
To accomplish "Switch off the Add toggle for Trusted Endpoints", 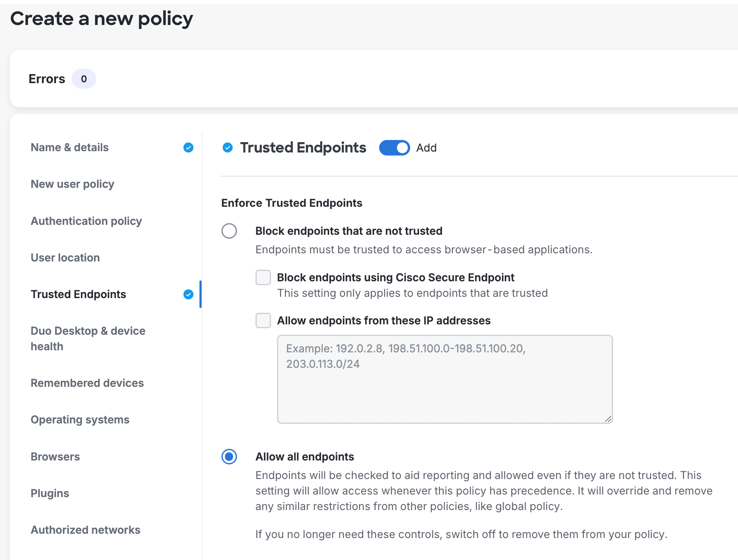I will click(x=394, y=148).
